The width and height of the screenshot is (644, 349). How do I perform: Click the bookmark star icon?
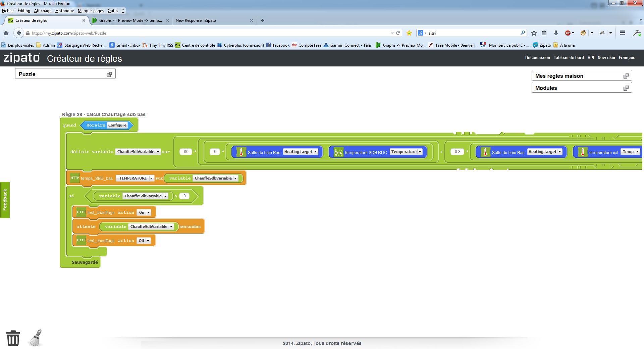pos(534,33)
